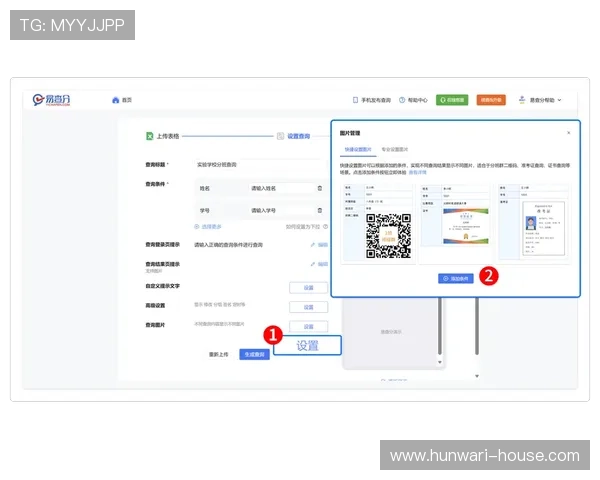The width and height of the screenshot is (600, 480).
Task: Click the 请输入学号 input field
Action: 281,211
